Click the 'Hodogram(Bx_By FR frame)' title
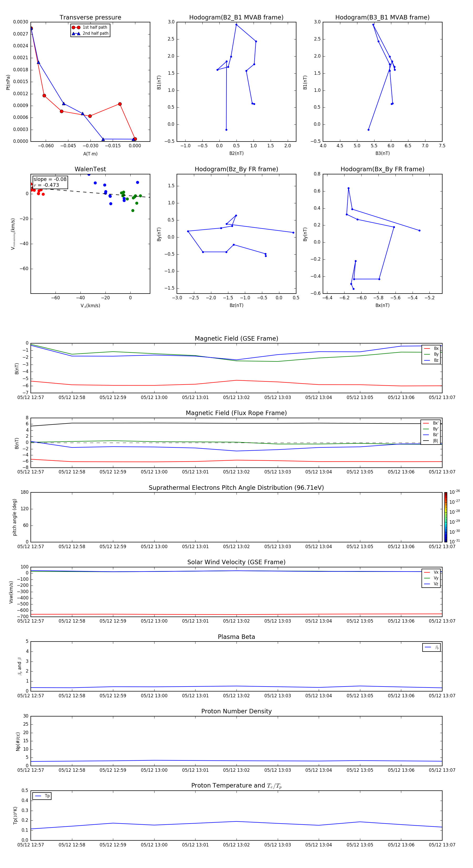 click(382, 169)
